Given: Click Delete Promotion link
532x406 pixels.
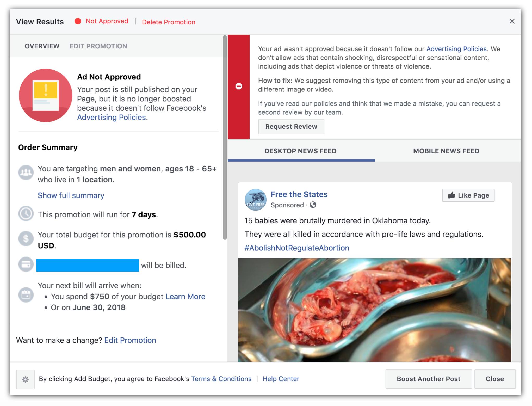Looking at the screenshot, I should pyautogui.click(x=169, y=22).
